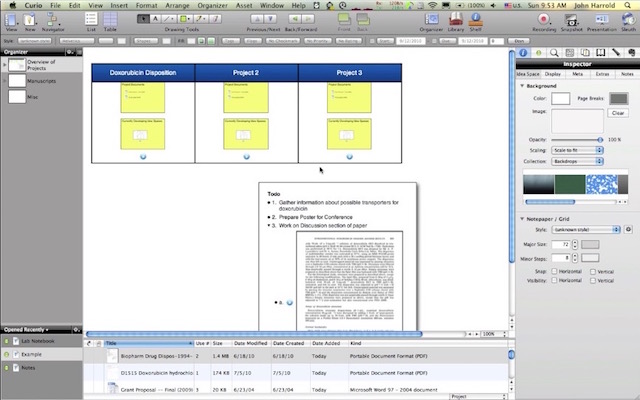The width and height of the screenshot is (640, 400).
Task: Collapse the Background section triangle
Action: pos(522,86)
